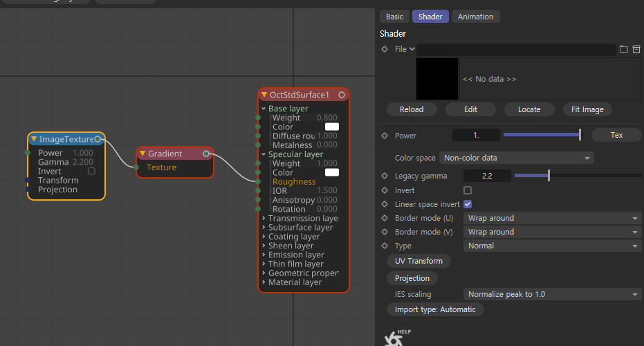This screenshot has width=644, height=346.
Task: Click the OctStdSurface1 node output port
Action: 342,95
